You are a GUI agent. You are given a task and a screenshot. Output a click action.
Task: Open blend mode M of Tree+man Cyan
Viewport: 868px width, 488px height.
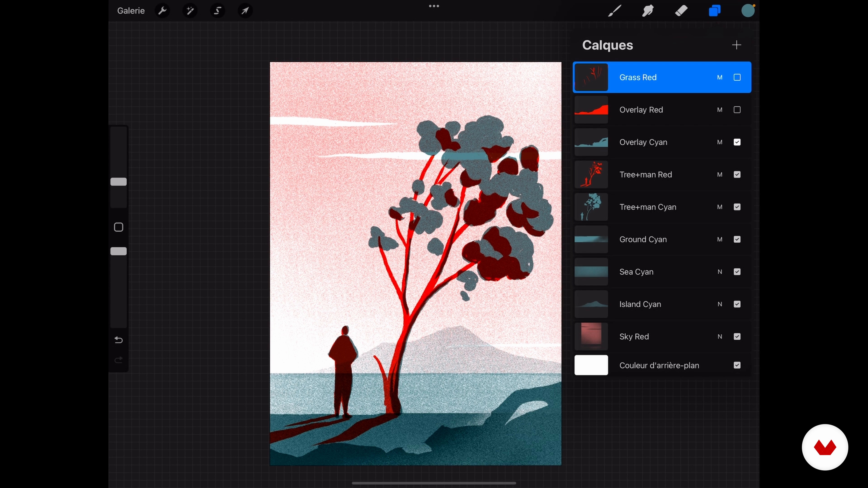click(x=720, y=207)
